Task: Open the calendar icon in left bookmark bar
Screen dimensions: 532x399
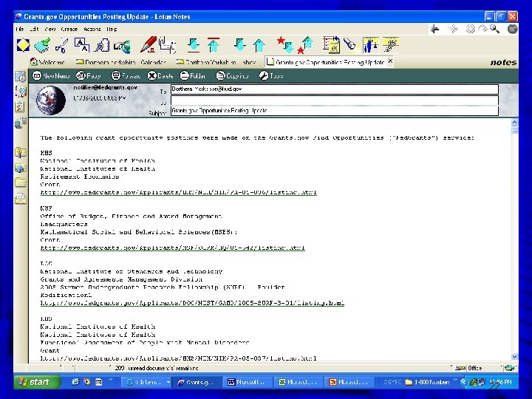Action: click(21, 77)
